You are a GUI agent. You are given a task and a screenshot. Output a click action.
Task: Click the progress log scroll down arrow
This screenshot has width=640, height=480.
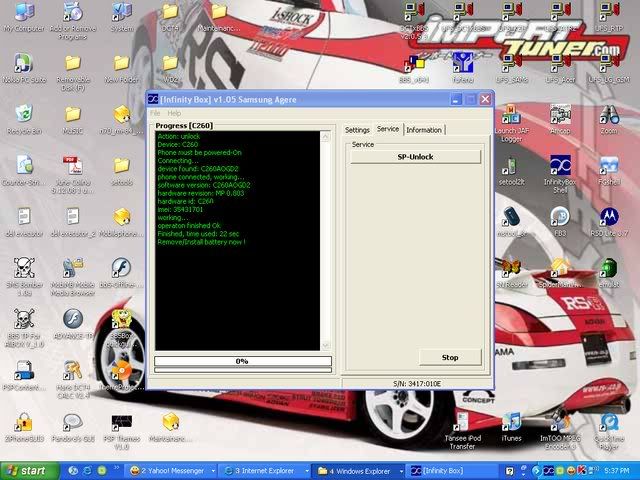click(326, 345)
